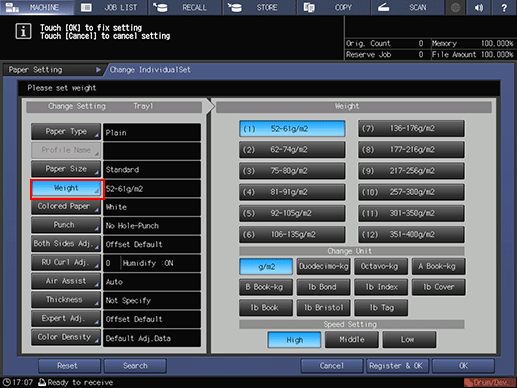This screenshot has height=388, width=517.
Task: Click the clock icon in status bar
Action: coord(6,382)
